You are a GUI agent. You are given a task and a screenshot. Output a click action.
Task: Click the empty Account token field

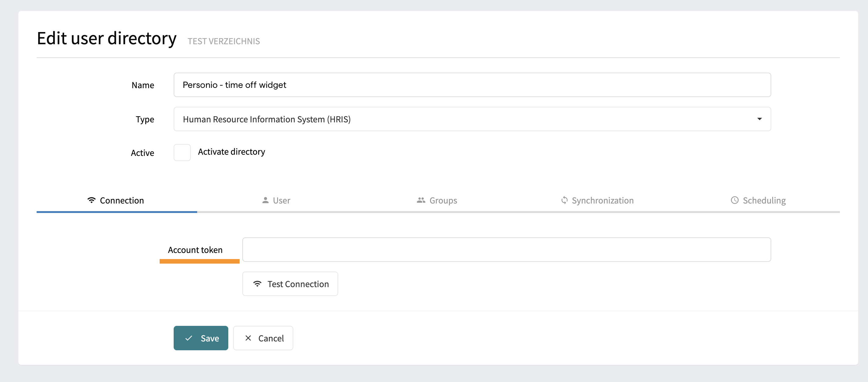[x=505, y=249]
